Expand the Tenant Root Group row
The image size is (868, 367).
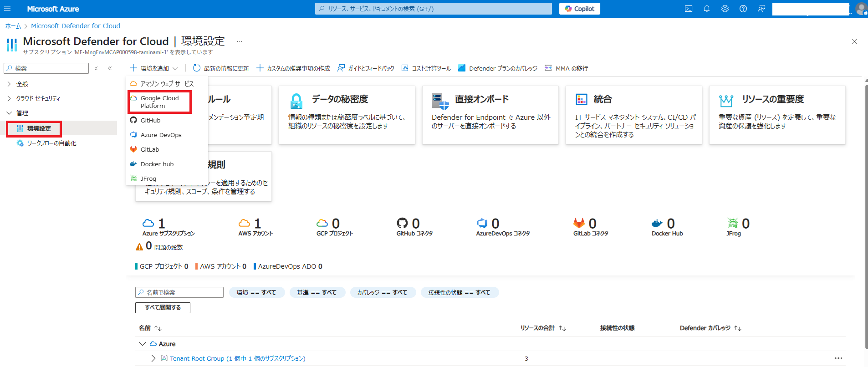tap(153, 358)
